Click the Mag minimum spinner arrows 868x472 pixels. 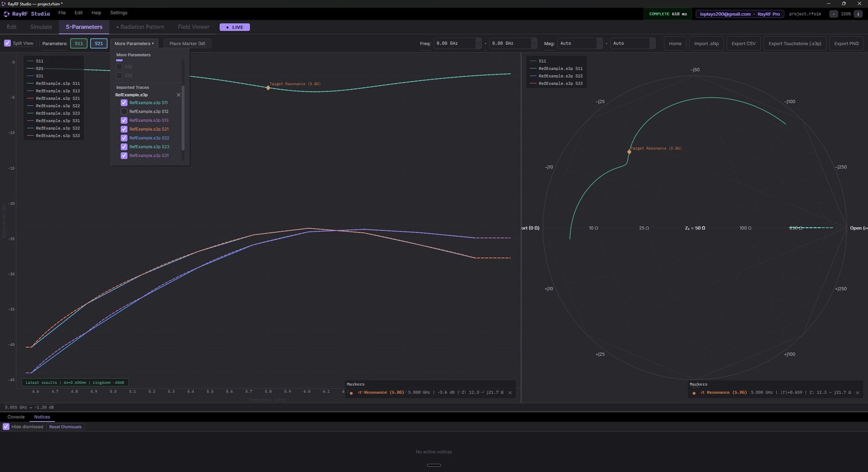click(599, 43)
